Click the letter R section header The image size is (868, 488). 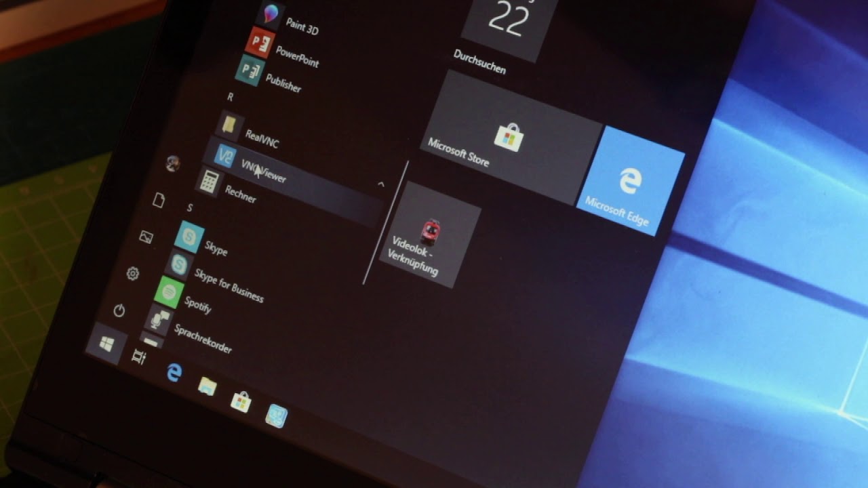click(231, 98)
